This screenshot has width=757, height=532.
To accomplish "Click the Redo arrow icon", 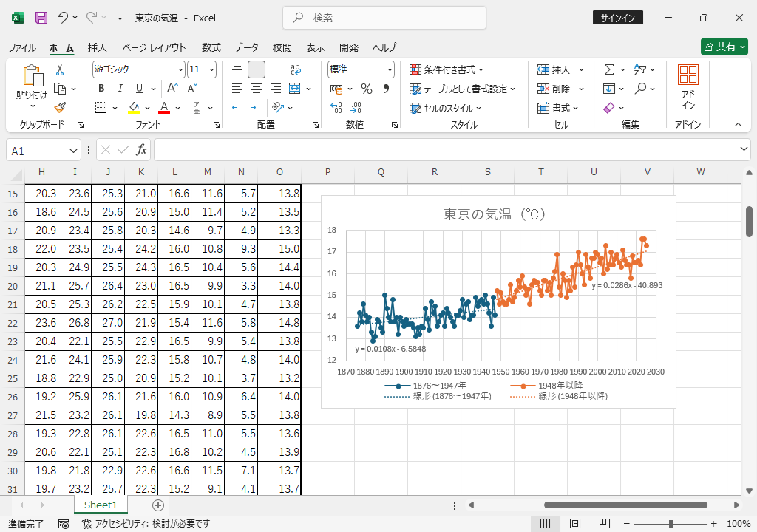I will tap(91, 18).
